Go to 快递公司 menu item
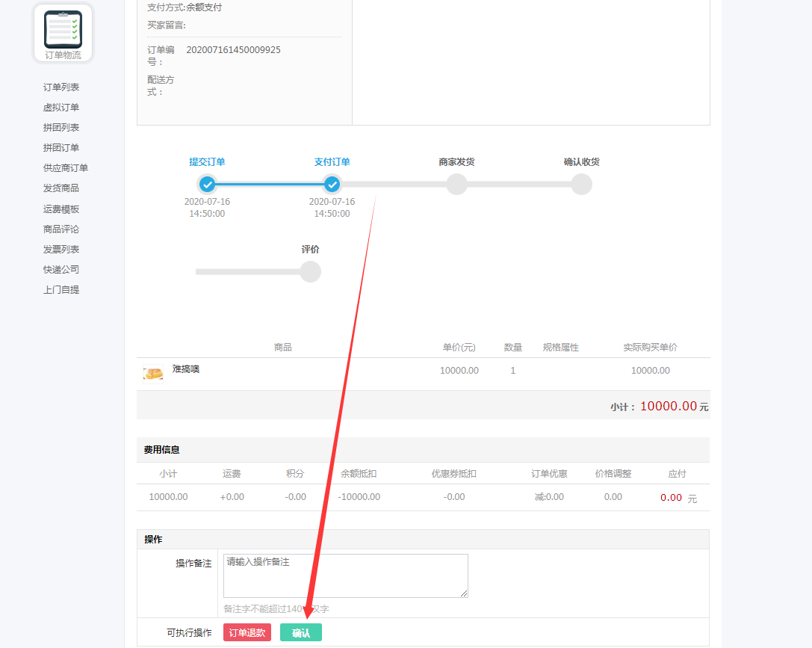The height and width of the screenshot is (648, 812). tap(61, 270)
